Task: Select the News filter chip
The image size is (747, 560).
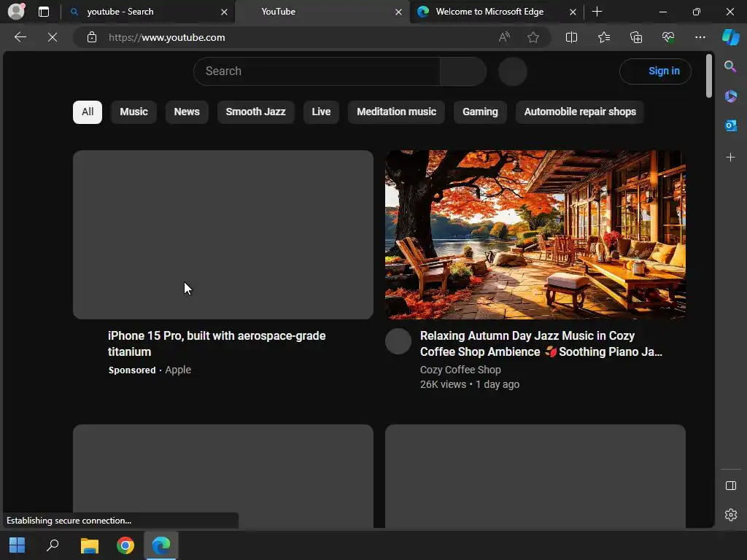Action: click(x=187, y=112)
